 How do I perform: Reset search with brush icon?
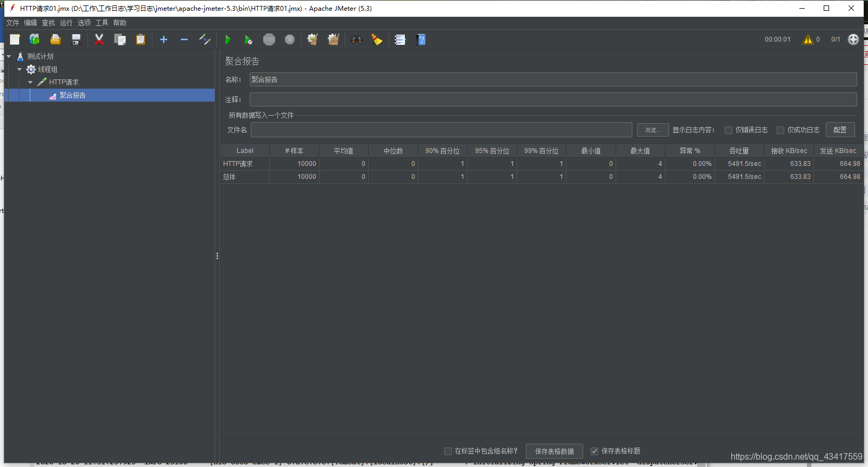[377, 39]
